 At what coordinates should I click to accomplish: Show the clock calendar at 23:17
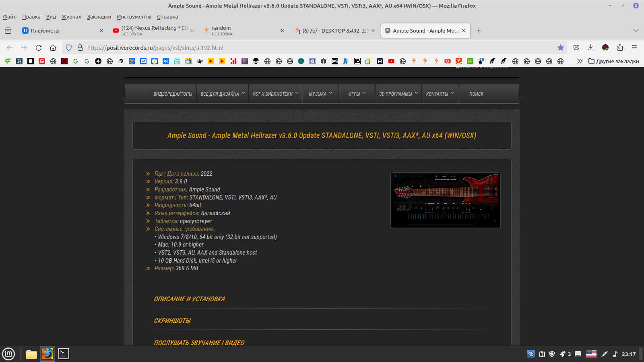629,354
